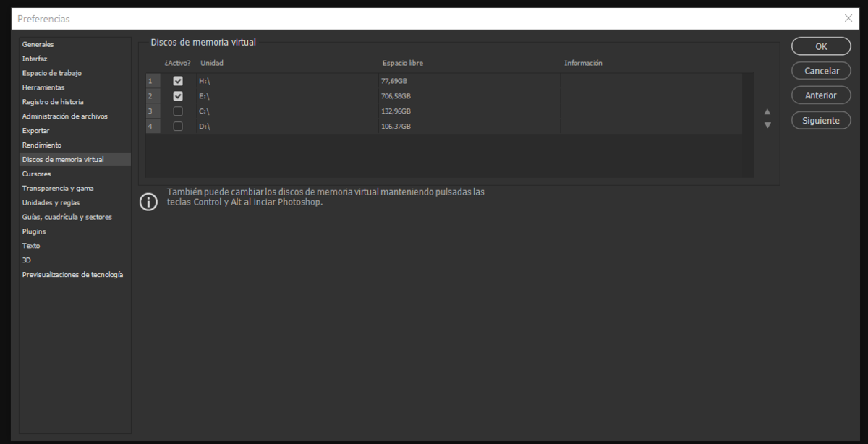Select the E:\ drive row
This screenshot has height=444, width=868.
coord(444,95)
